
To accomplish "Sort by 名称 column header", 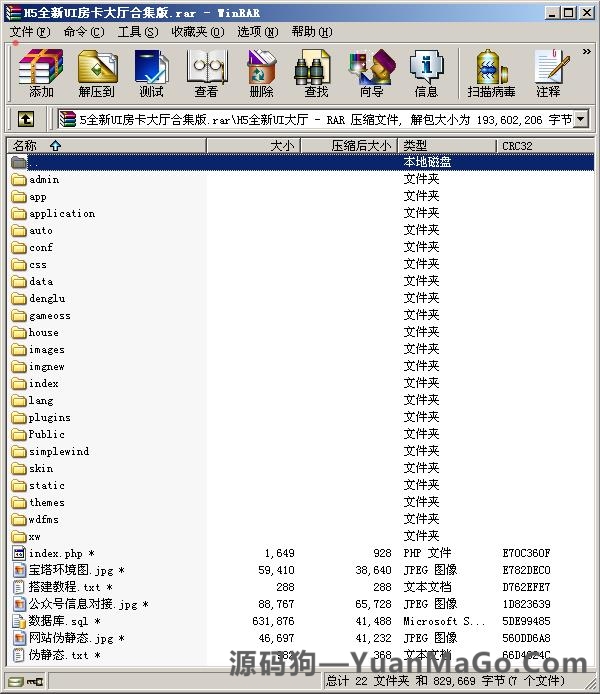I will click(106, 146).
